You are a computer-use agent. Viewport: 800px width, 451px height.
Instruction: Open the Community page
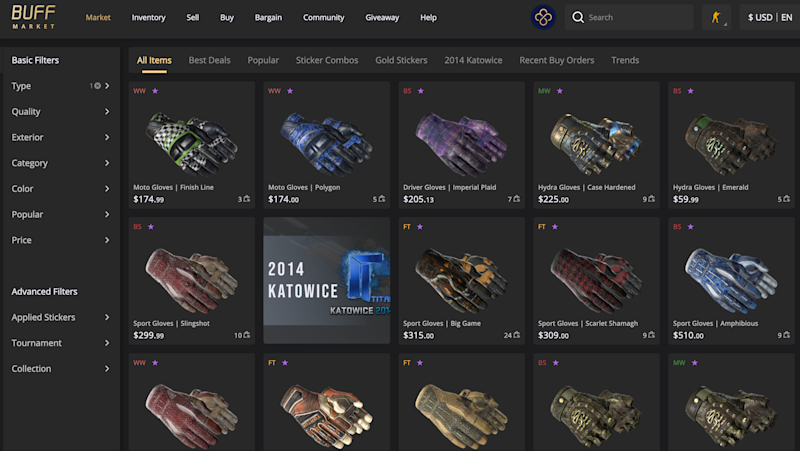pos(323,17)
